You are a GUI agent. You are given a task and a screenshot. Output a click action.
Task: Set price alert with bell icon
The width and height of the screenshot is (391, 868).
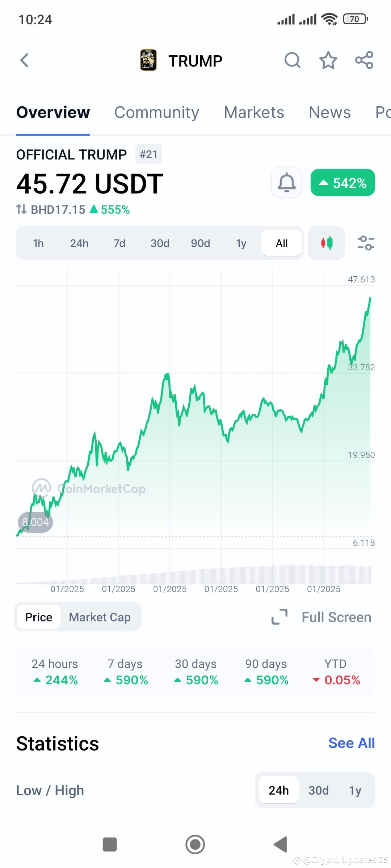[287, 182]
